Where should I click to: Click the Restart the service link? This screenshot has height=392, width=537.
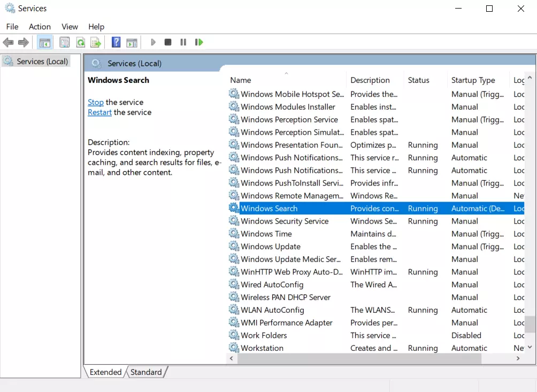coord(99,112)
